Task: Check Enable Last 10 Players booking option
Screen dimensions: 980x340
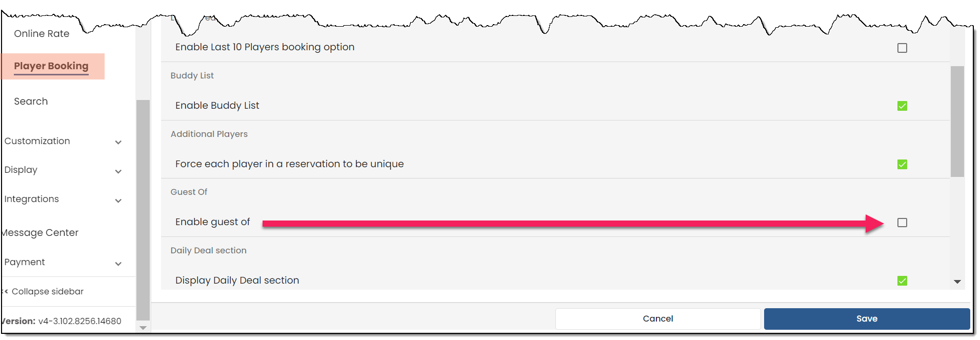Action: click(902, 48)
